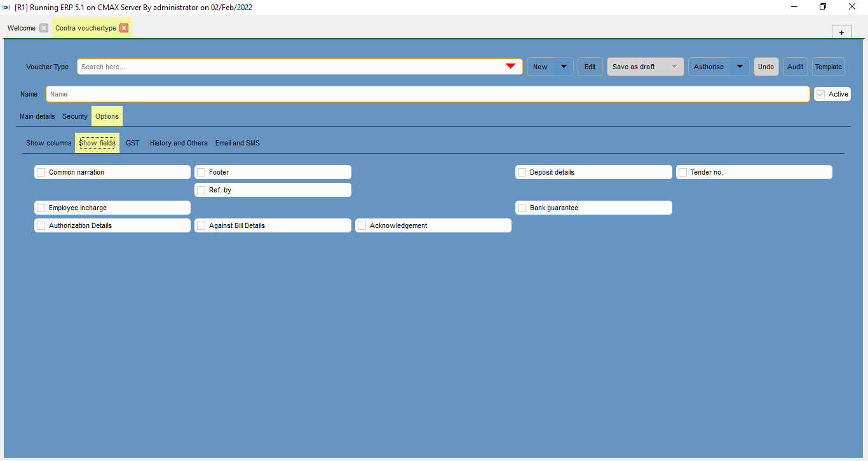
Task: Open the GST sub-tab
Action: point(133,143)
